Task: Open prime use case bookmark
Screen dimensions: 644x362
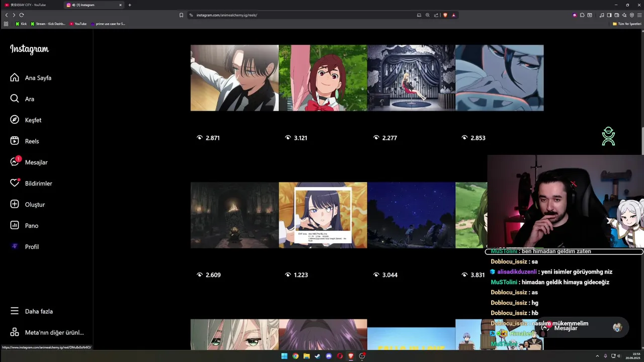Action: (108, 24)
